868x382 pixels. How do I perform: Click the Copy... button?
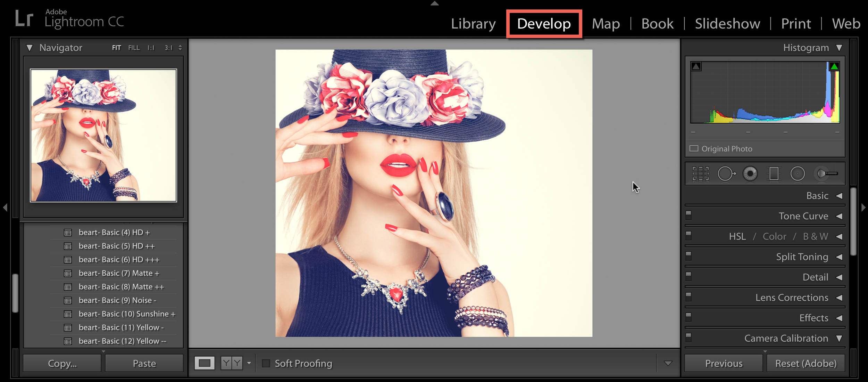[62, 363]
